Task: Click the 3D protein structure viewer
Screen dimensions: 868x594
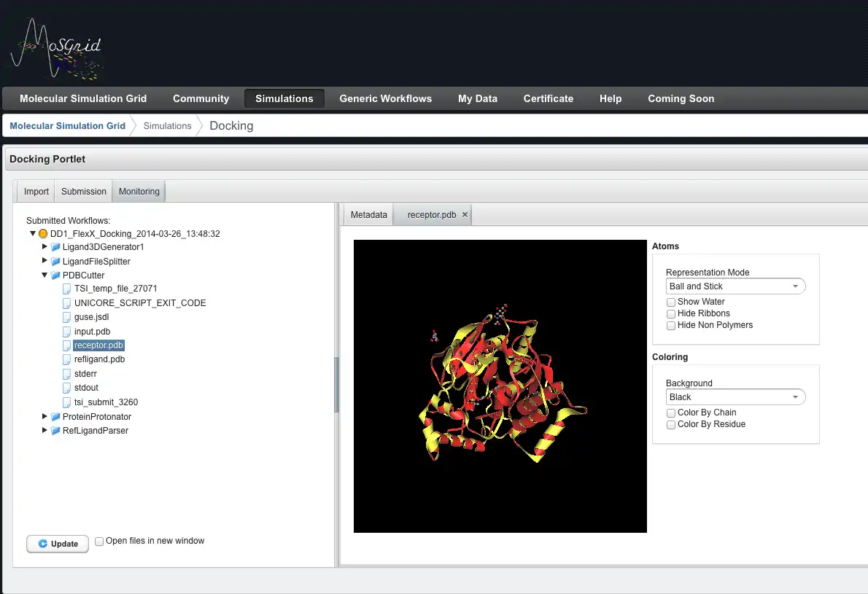Action: point(500,386)
